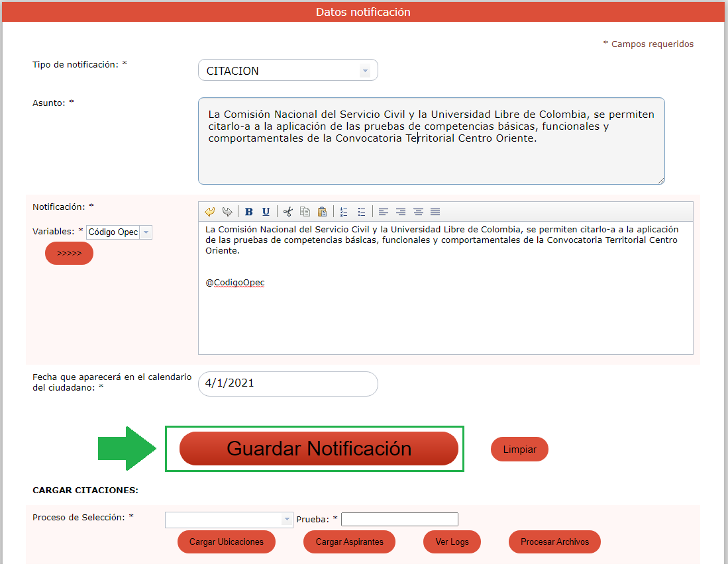This screenshot has height=568, width=728.
Task: Click the cut scissors icon
Action: 287,212
